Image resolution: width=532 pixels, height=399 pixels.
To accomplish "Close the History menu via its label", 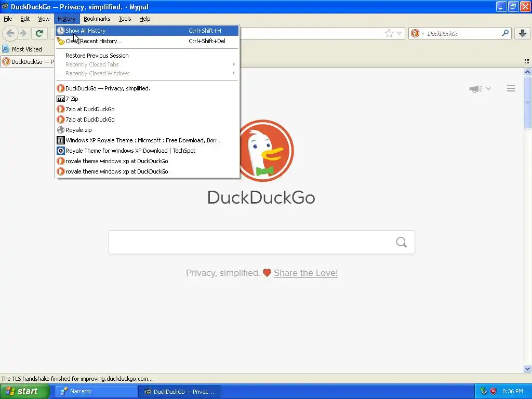I will click(66, 19).
